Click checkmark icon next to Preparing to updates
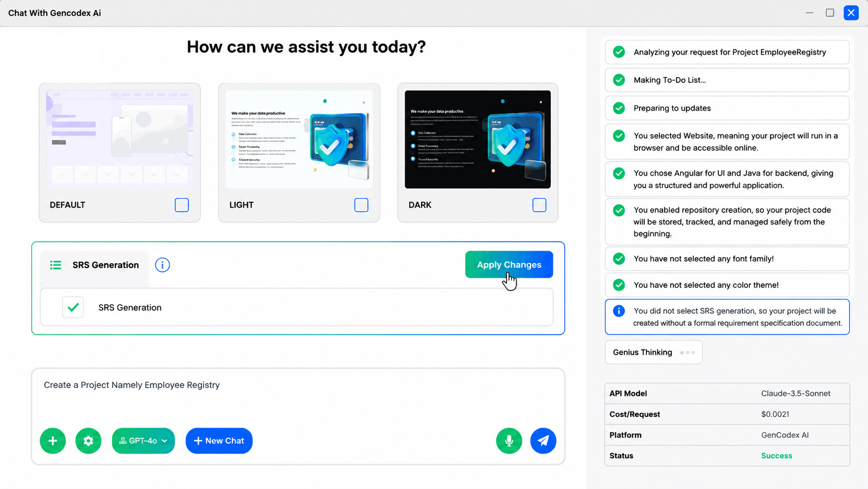Viewport: 868px width, 489px height. [619, 108]
